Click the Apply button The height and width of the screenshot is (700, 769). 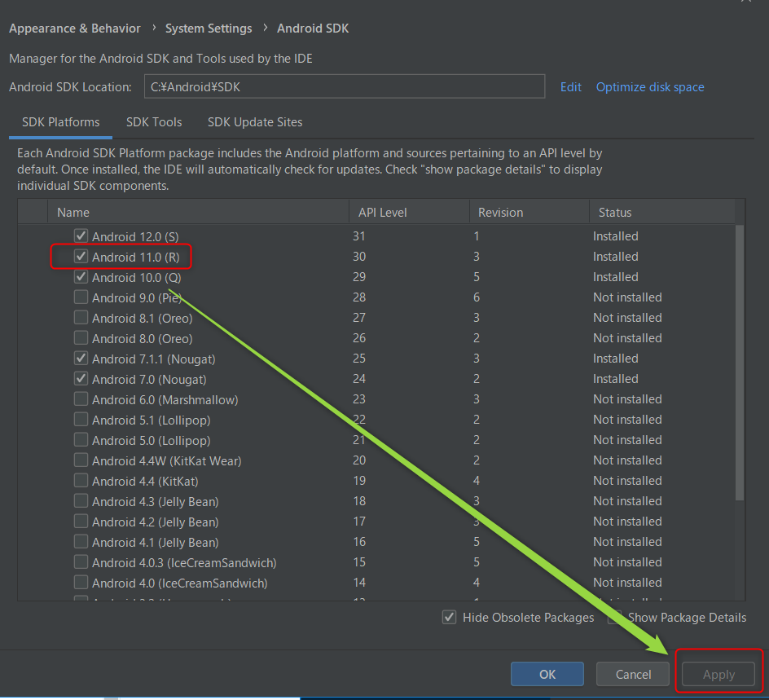point(718,674)
